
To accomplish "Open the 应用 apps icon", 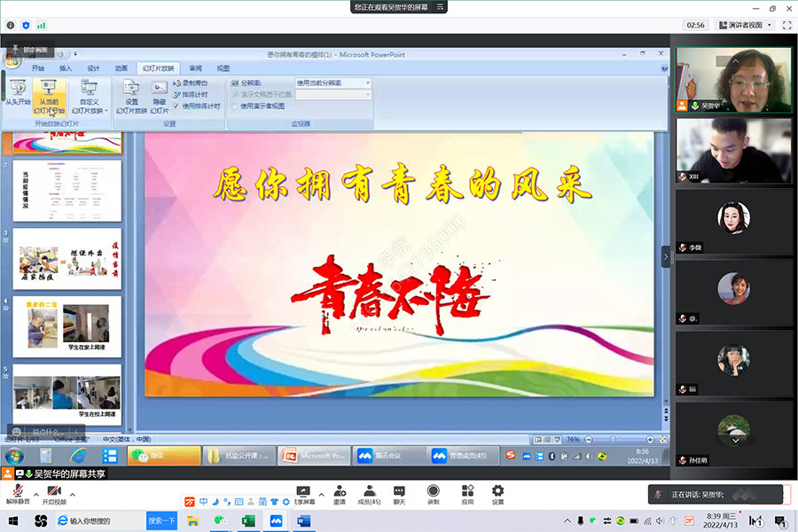I will 466,491.
